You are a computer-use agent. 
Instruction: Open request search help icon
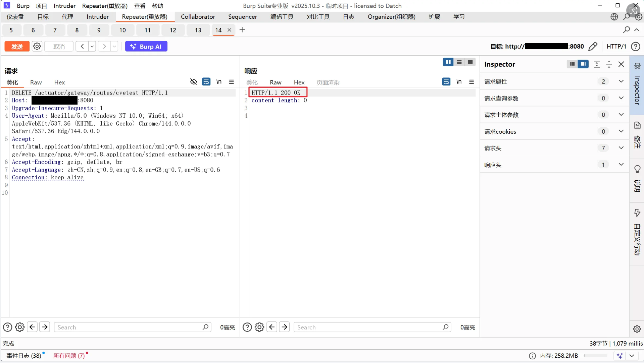pos(7,327)
